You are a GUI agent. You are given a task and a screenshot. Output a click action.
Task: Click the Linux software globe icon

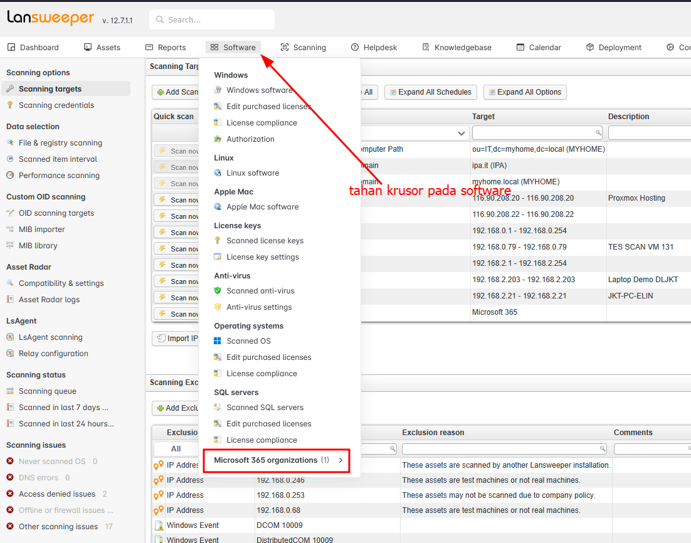click(217, 173)
